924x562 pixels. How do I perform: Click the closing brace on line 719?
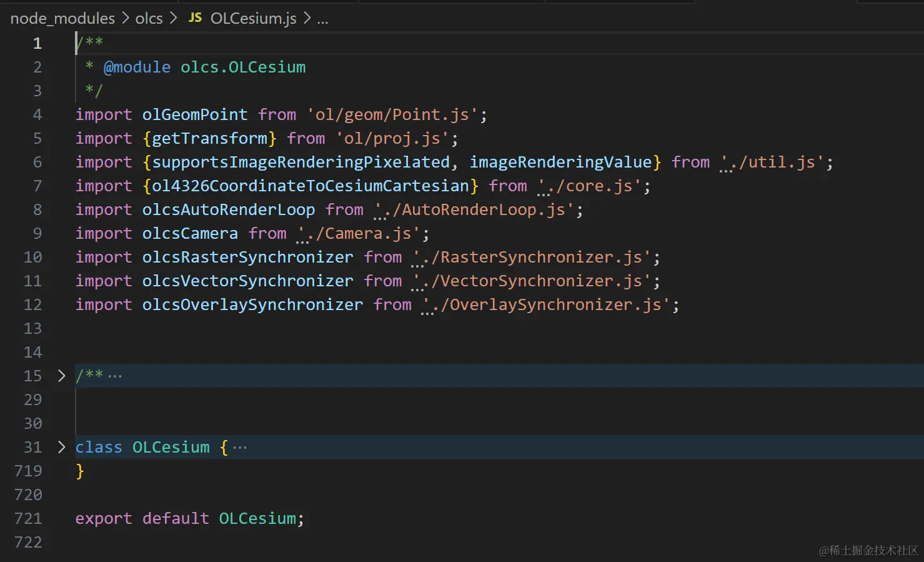tap(80, 471)
